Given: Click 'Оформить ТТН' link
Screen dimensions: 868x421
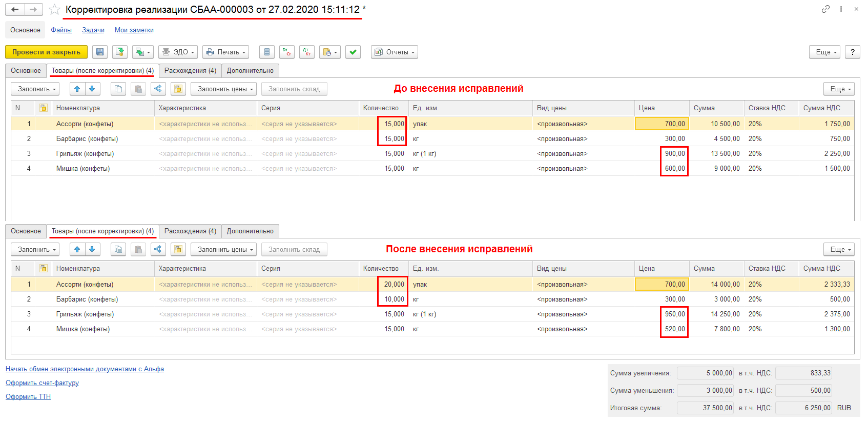Looking at the screenshot, I should pyautogui.click(x=28, y=396).
